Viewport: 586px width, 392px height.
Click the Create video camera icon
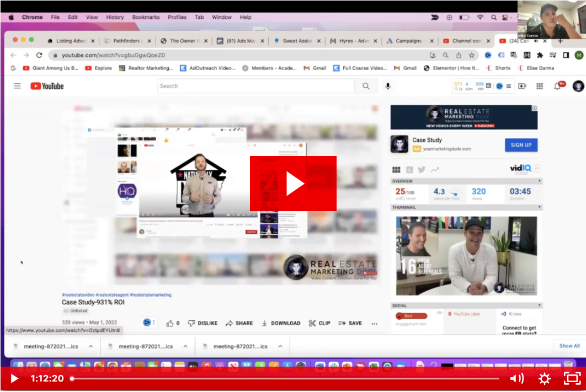click(x=522, y=86)
